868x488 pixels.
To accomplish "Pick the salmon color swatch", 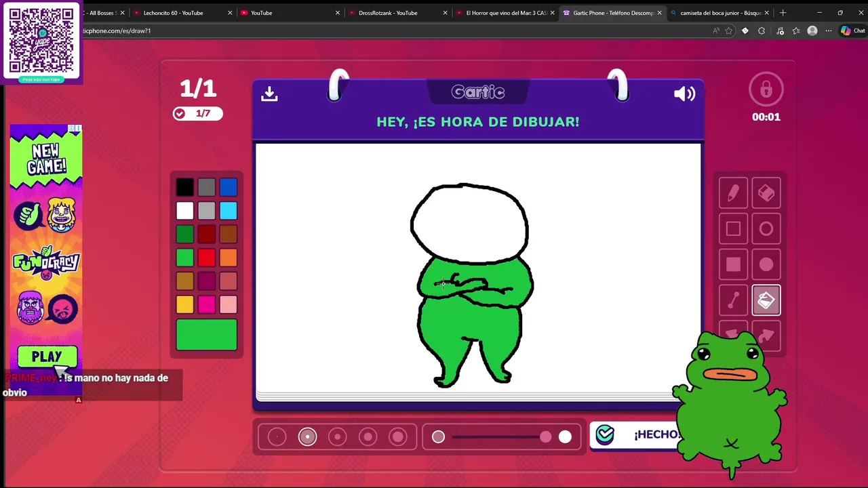I will pos(229,281).
